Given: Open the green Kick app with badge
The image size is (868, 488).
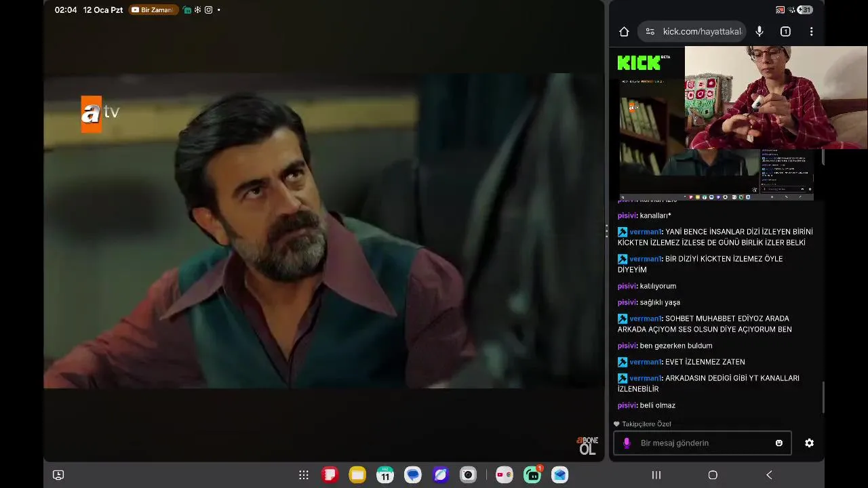Looking at the screenshot, I should 532,475.
